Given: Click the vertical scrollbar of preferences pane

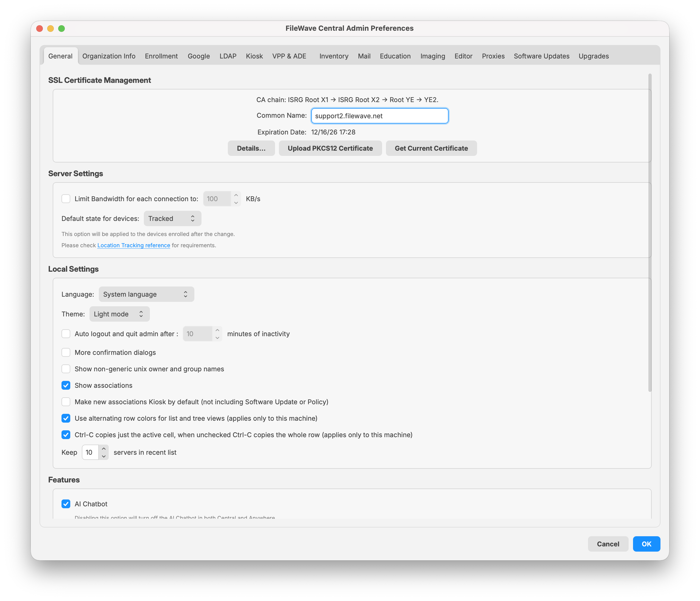Looking at the screenshot, I should [x=650, y=232].
